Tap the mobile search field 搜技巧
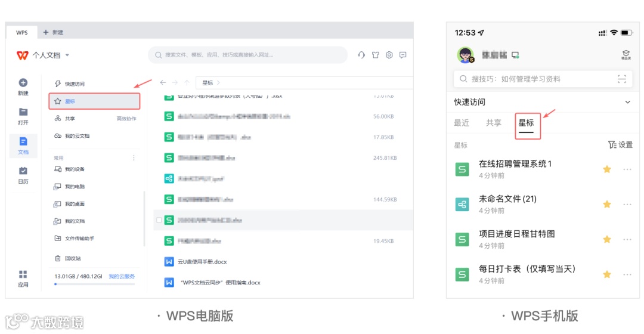Image resolution: width=644 pixels, height=334 pixels. pyautogui.click(x=543, y=79)
